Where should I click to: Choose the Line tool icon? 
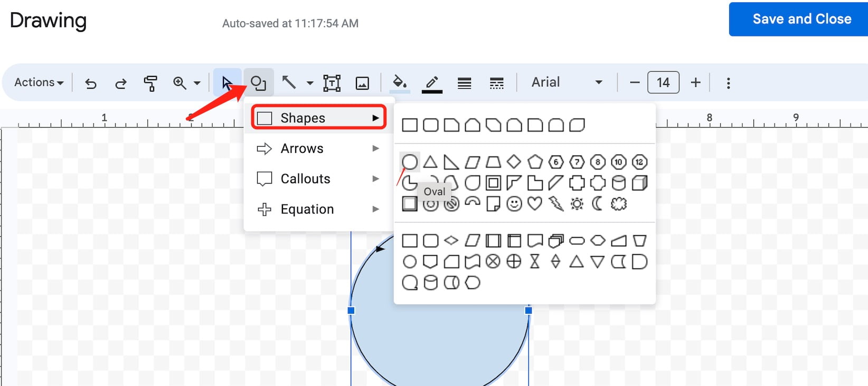pyautogui.click(x=289, y=82)
